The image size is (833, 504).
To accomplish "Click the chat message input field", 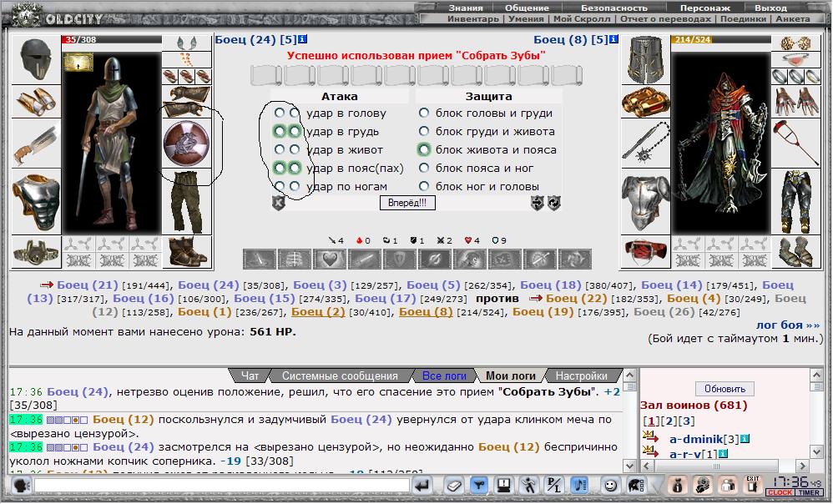I will (x=221, y=485).
